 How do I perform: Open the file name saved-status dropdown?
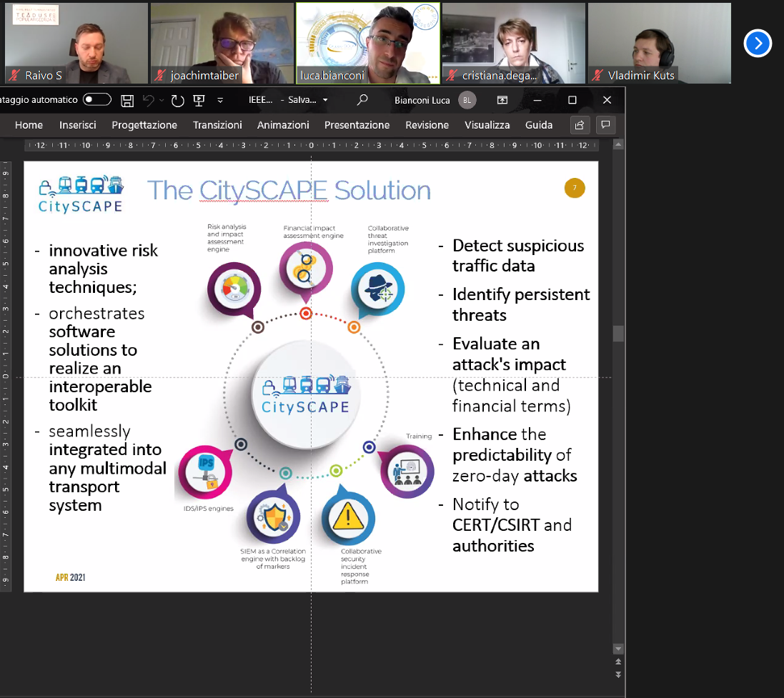326,100
